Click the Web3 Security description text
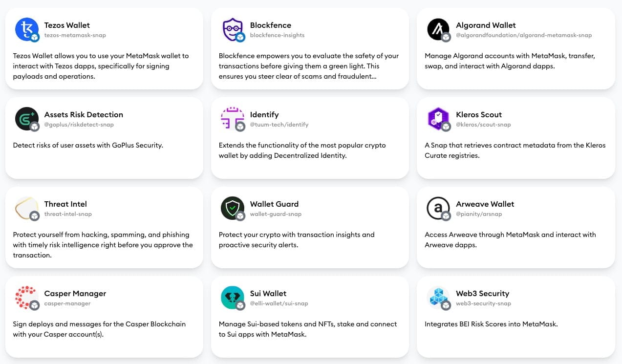The image size is (622, 364). coord(491,324)
